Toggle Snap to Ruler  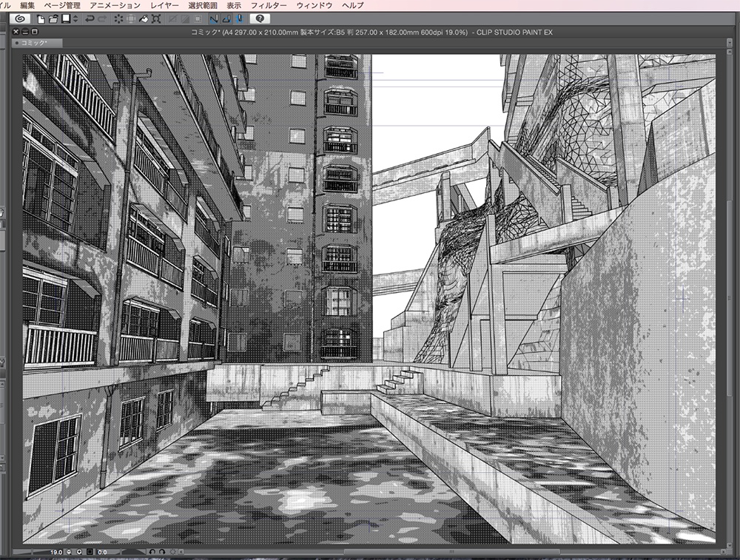point(214,19)
